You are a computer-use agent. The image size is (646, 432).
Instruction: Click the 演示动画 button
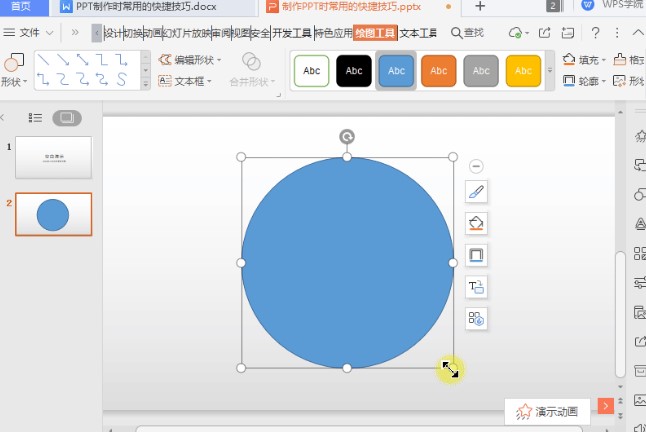tap(548, 410)
